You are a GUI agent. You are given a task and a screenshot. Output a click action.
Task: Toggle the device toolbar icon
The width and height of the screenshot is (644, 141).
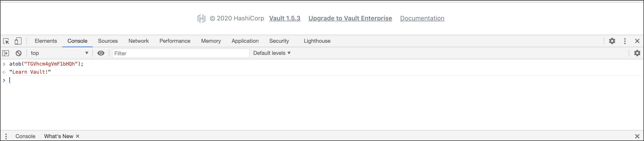click(18, 41)
